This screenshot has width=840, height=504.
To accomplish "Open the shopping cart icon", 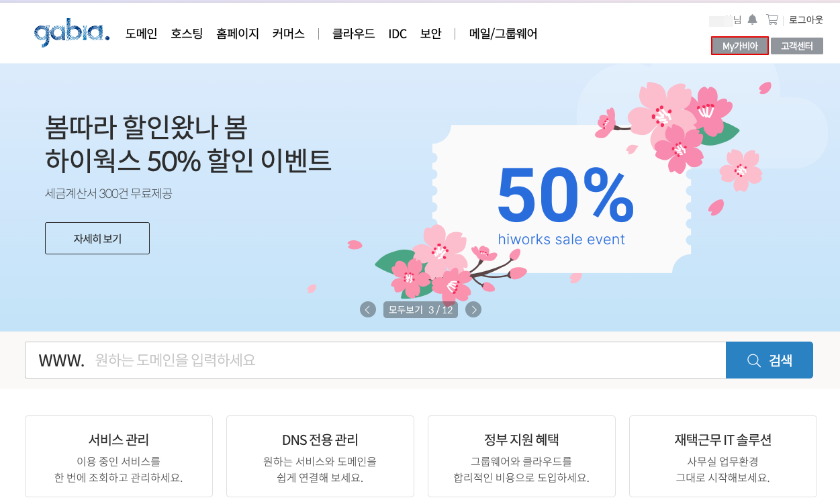I will click(x=772, y=19).
